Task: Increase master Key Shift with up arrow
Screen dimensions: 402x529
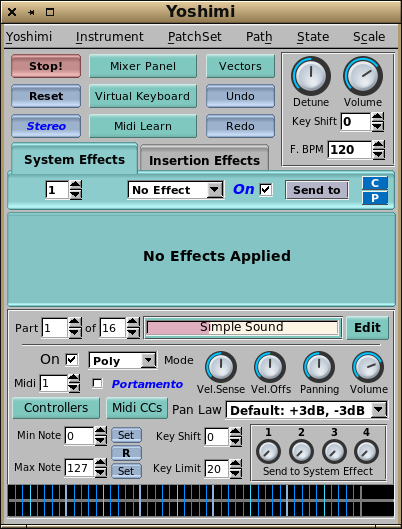Action: (x=378, y=117)
